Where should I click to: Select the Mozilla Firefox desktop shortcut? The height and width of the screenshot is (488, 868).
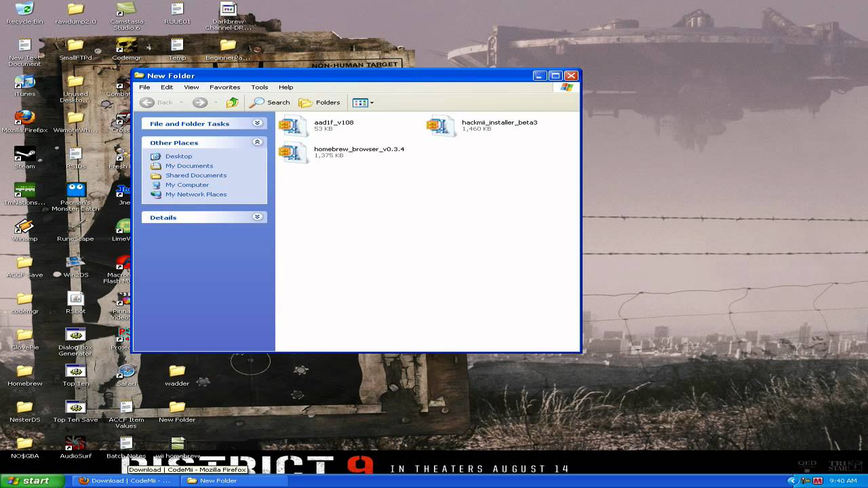point(24,121)
